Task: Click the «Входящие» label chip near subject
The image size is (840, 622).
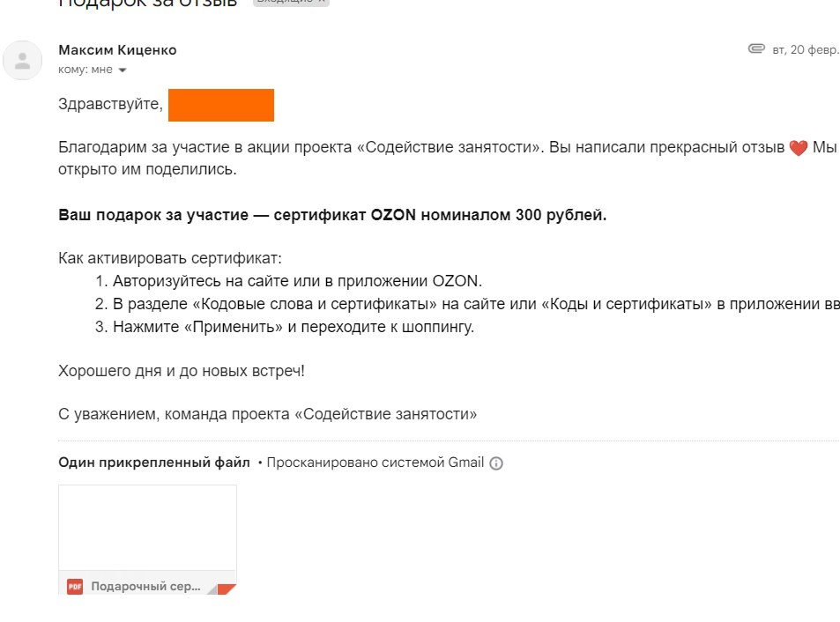Action: [x=291, y=2]
